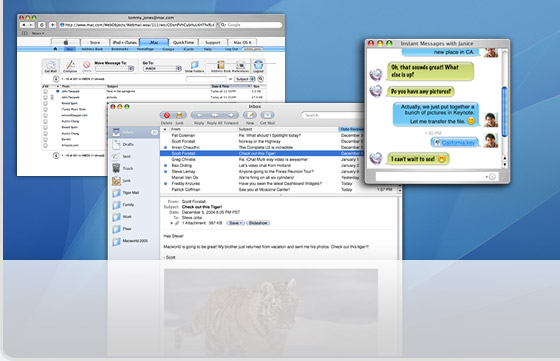Click red Delete icon in webmail toolbar

pos(86,66)
